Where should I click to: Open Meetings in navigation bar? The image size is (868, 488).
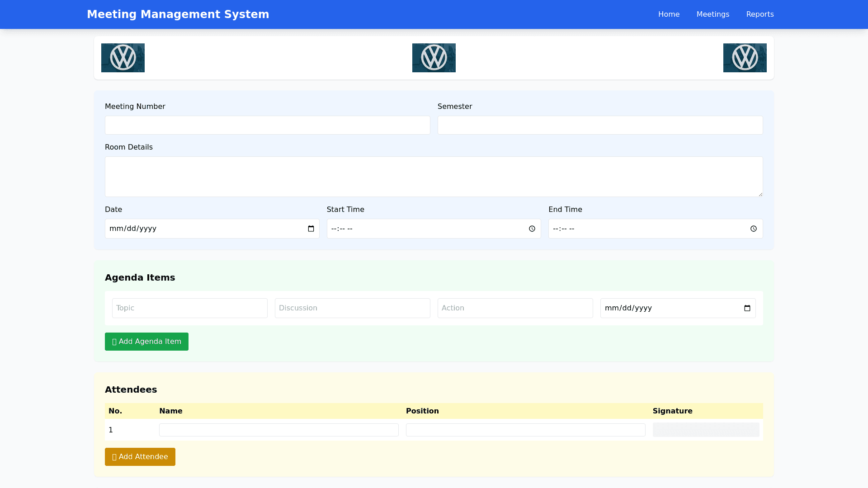712,14
